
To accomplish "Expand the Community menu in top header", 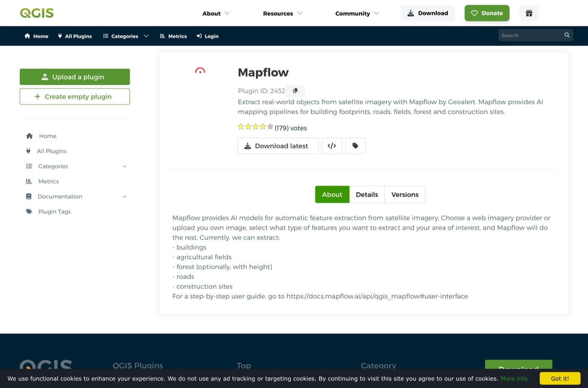I will tap(357, 13).
